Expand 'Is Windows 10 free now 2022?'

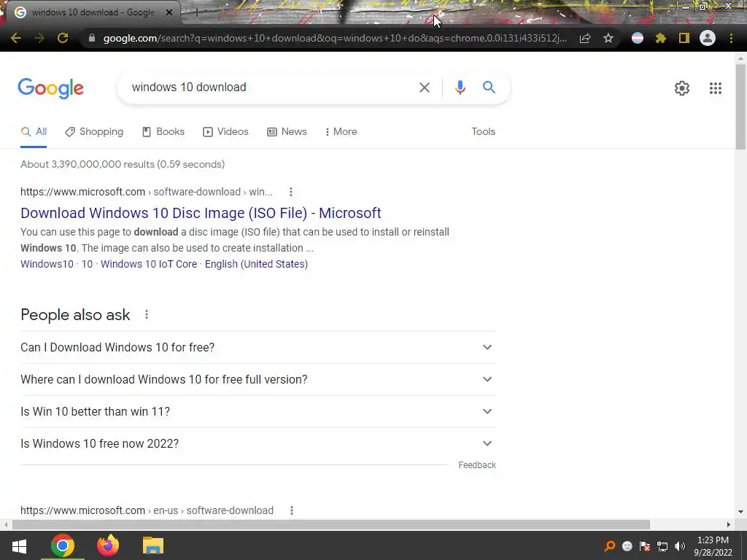[x=258, y=443]
